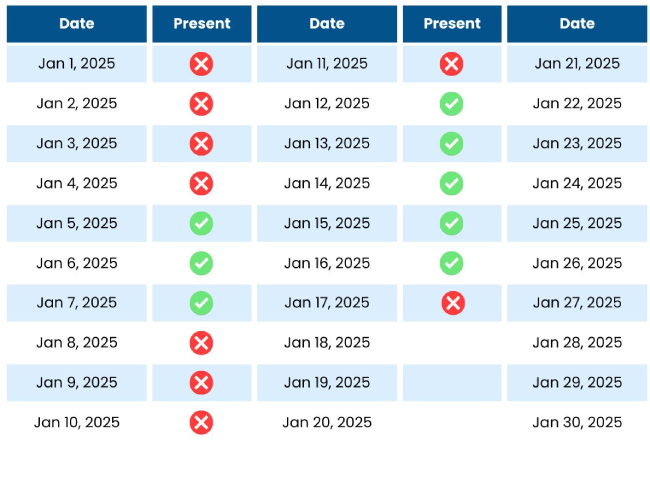
Task: Click the empty Present cell for Jan 19
Action: pos(452,382)
